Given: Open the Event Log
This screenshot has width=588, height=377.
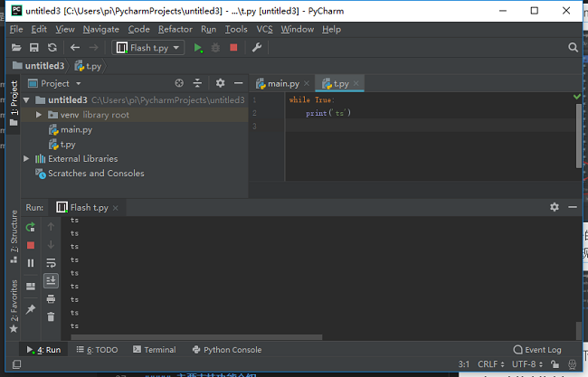Looking at the screenshot, I should 537,350.
